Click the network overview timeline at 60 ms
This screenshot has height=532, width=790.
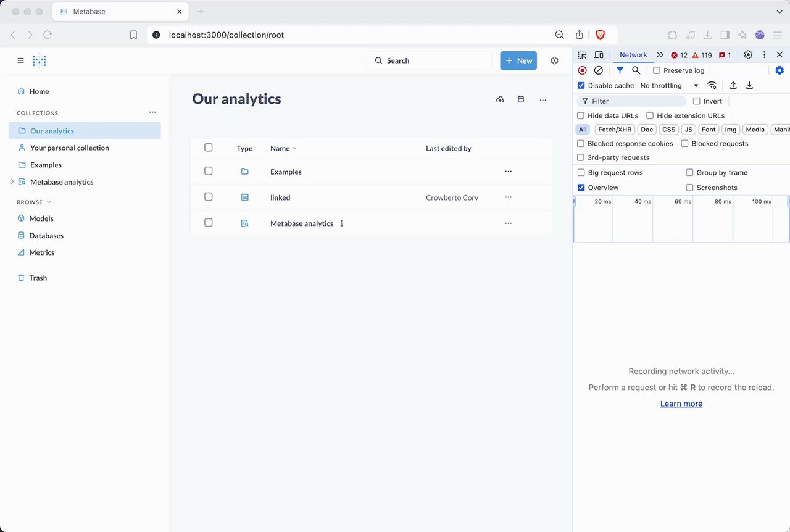(x=683, y=219)
